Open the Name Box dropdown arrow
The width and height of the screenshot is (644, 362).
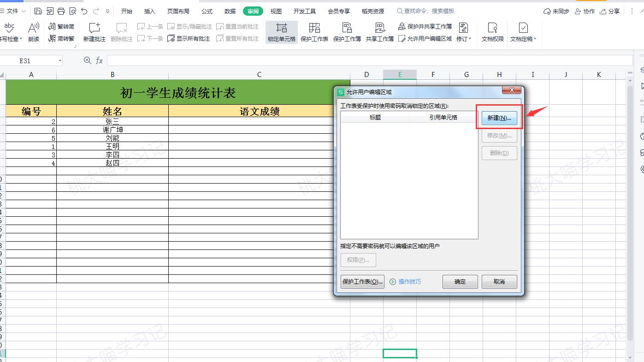point(60,61)
